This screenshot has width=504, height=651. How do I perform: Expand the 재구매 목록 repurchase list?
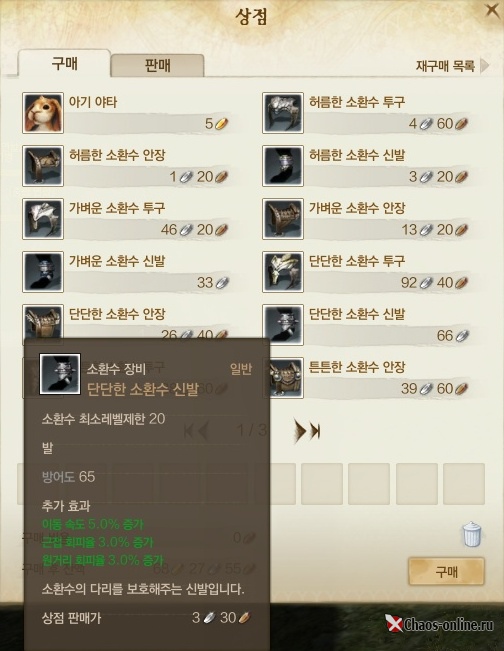click(453, 66)
